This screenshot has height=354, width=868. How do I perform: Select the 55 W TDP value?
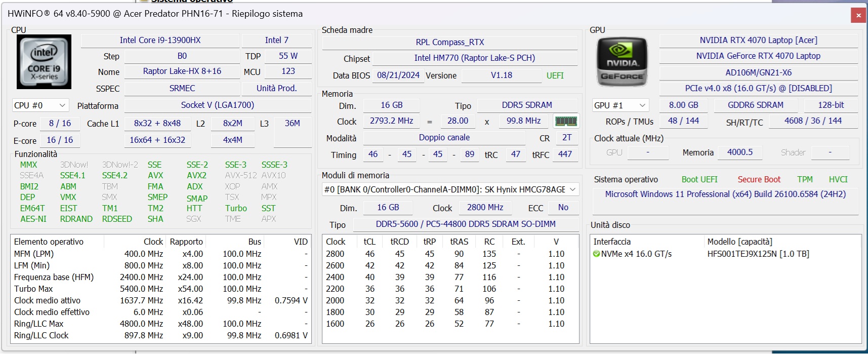click(288, 56)
